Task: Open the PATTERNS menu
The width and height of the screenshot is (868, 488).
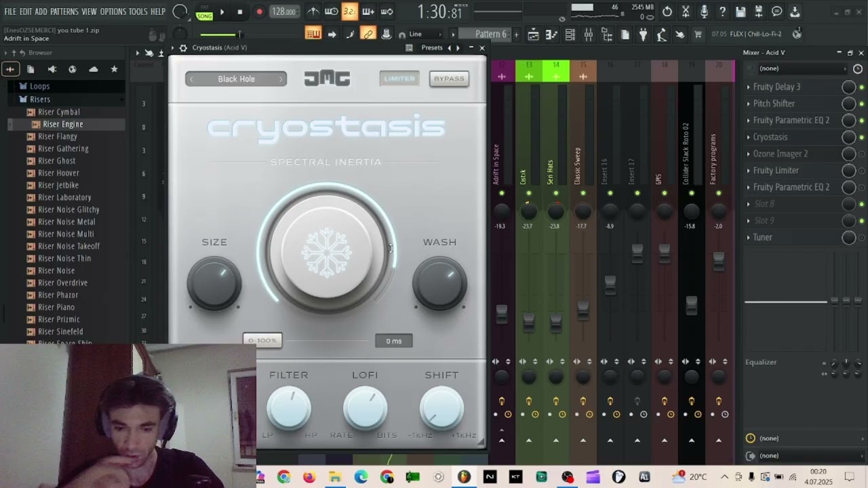Action: pos(64,12)
